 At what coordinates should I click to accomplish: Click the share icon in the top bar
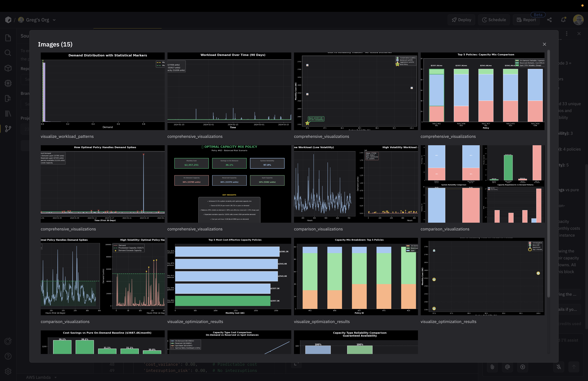[x=549, y=20]
